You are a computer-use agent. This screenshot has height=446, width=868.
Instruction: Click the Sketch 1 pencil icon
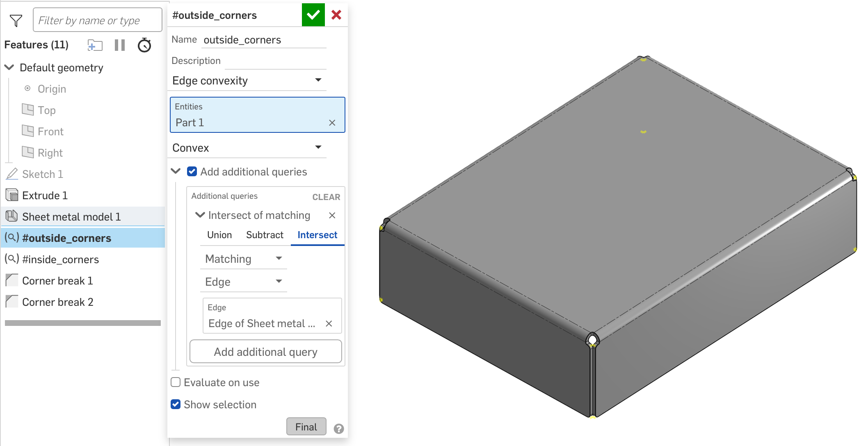[x=12, y=174]
